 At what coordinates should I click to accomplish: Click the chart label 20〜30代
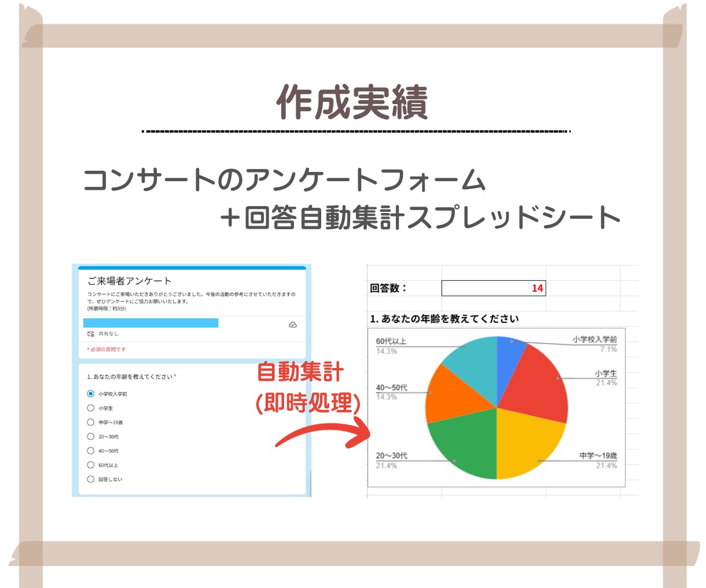[x=392, y=456]
